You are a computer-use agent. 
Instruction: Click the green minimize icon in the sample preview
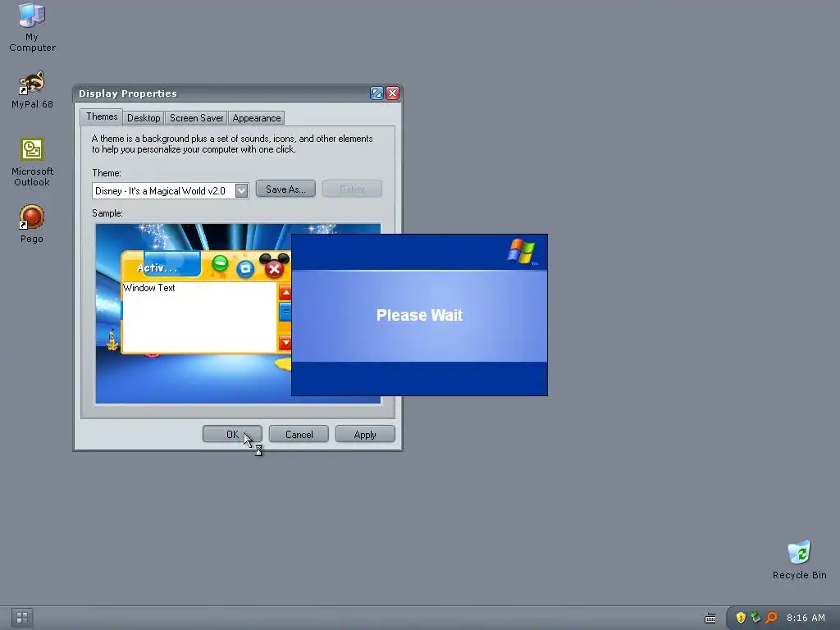pos(220,263)
